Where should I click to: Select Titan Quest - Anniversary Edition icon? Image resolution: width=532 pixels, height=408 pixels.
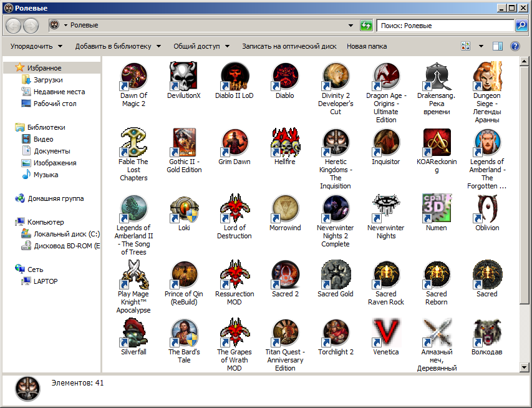[285, 333]
